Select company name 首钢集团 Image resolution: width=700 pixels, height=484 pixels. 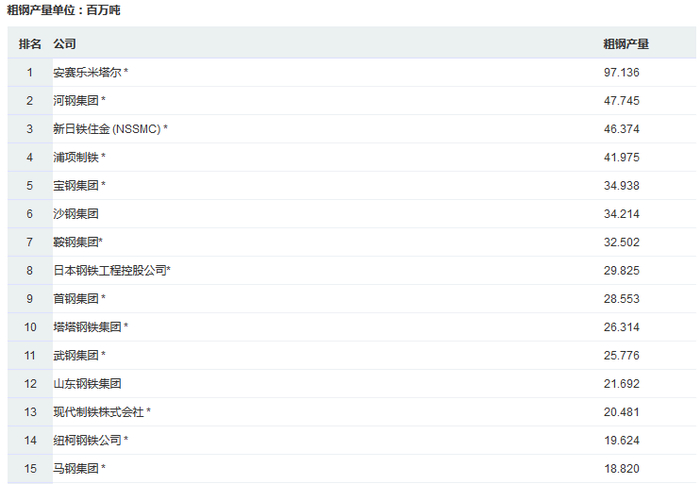76,299
